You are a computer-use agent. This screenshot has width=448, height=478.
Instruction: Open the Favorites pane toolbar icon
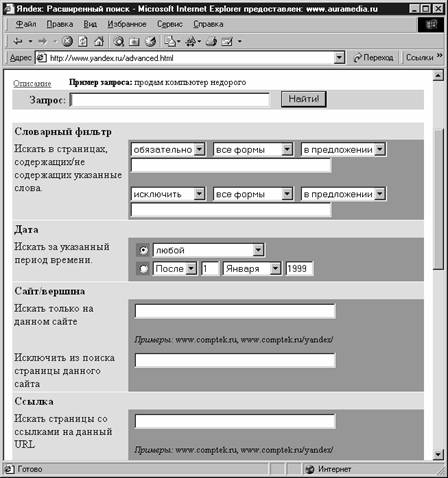click(134, 42)
